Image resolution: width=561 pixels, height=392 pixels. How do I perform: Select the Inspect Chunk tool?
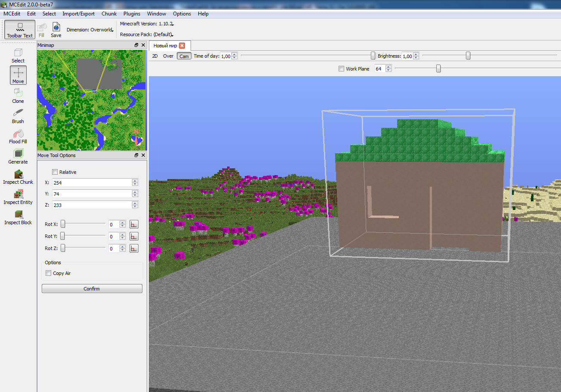tap(18, 176)
